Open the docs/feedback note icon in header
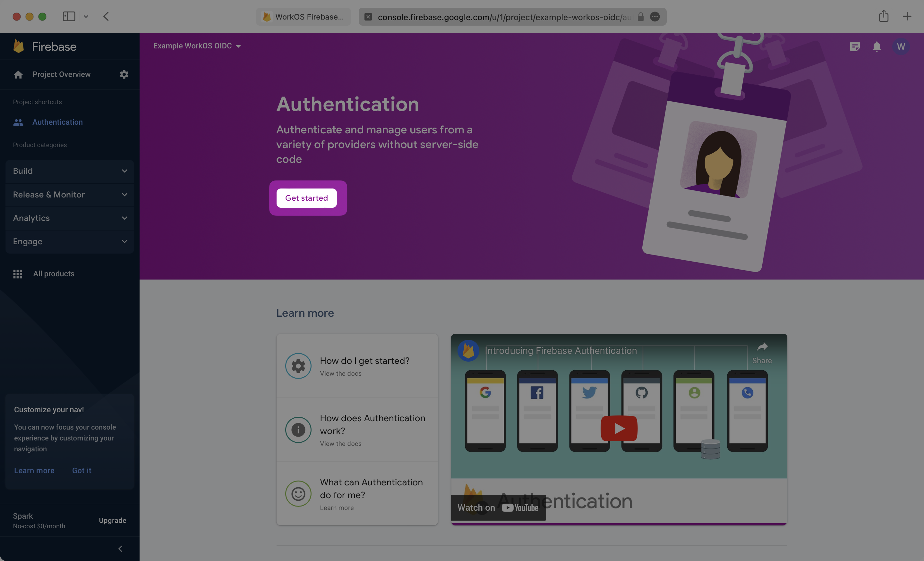Image resolution: width=924 pixels, height=561 pixels. click(x=855, y=46)
